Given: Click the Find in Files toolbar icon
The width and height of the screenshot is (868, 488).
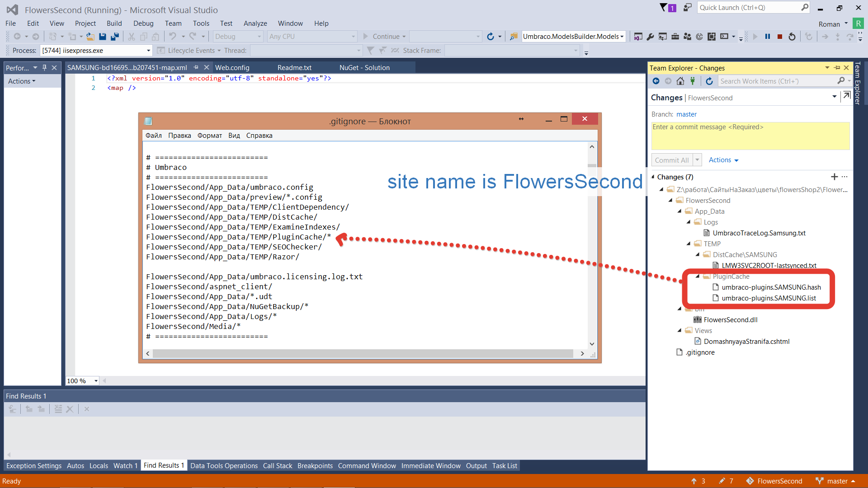Looking at the screenshot, I should click(x=514, y=37).
